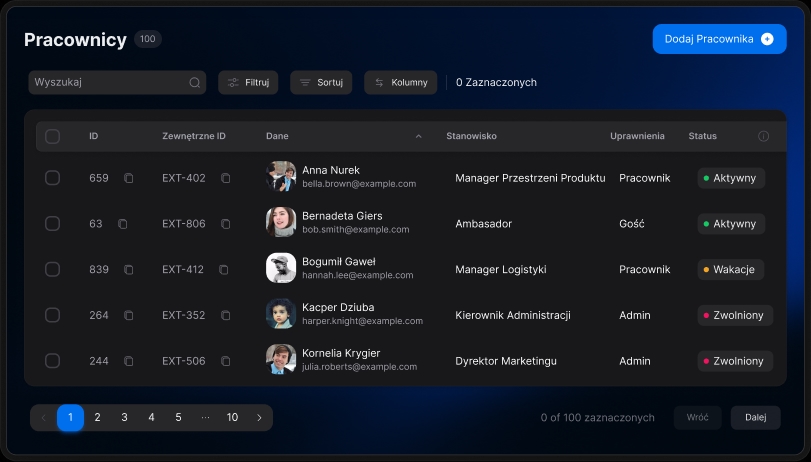This screenshot has width=811, height=462.
Task: Select the checkbox for Bernadeta Giers
Action: (52, 224)
